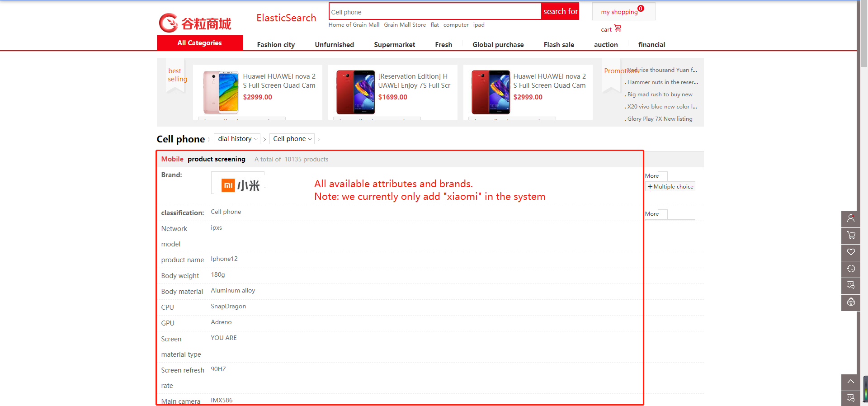Screen dimensions: 868x406
Task: Open the sidebar user account icon
Action: (850, 219)
